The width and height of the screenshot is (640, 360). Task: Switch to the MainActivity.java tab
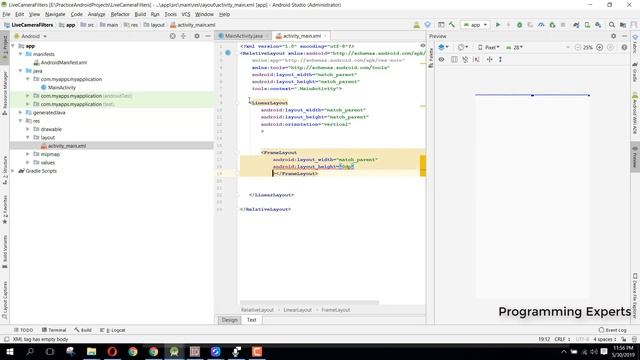[x=244, y=36]
